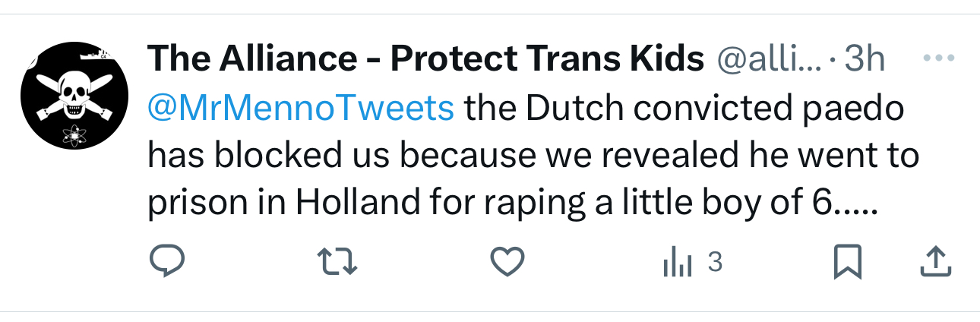Image resolution: width=980 pixels, height=322 pixels.
Task: Click the skull and crossbones profile avatar
Action: [73, 95]
